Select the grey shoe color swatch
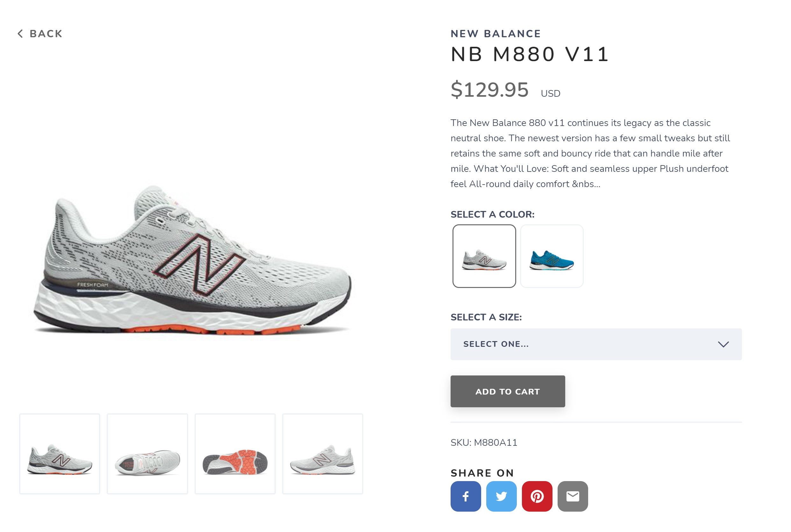This screenshot has height=532, width=791. (484, 256)
